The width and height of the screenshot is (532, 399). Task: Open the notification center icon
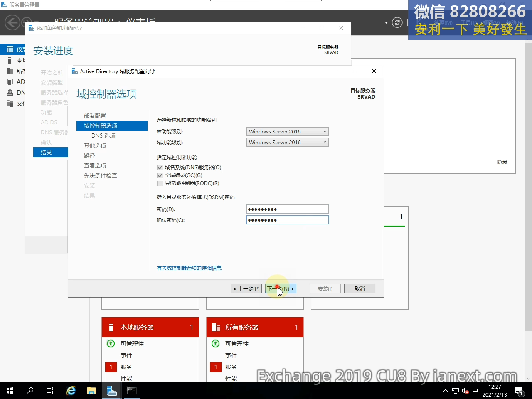point(519,391)
